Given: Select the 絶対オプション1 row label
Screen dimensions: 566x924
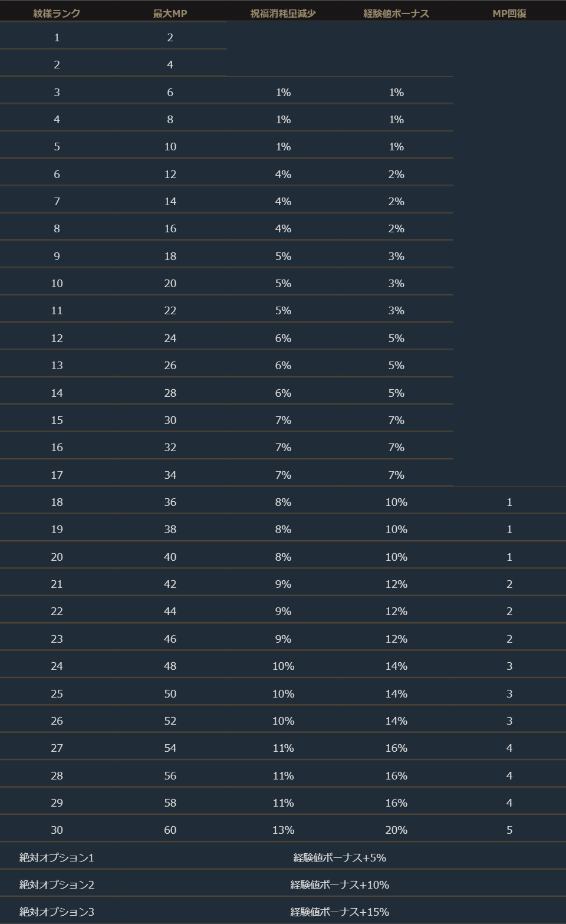Looking at the screenshot, I should click(57, 857).
